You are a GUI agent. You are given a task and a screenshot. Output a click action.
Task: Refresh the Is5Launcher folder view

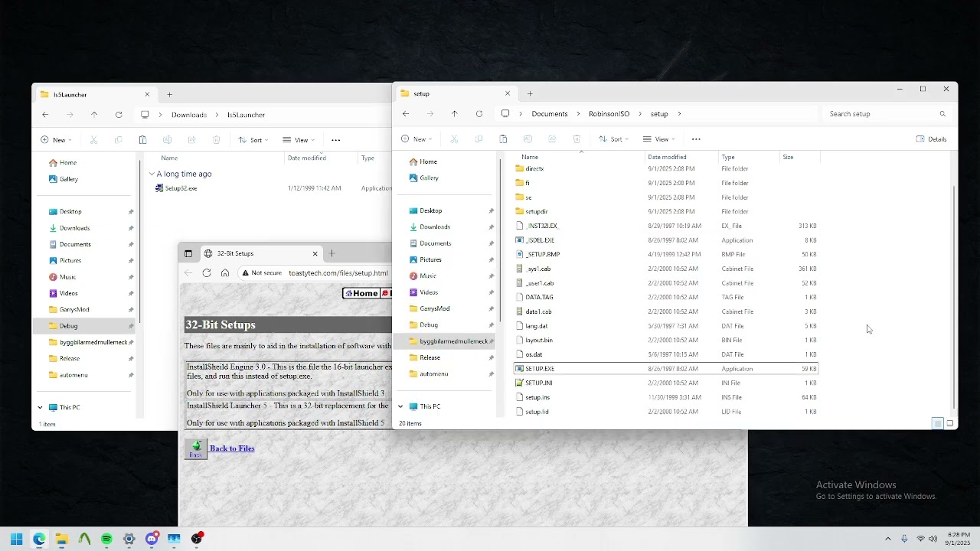point(119,115)
